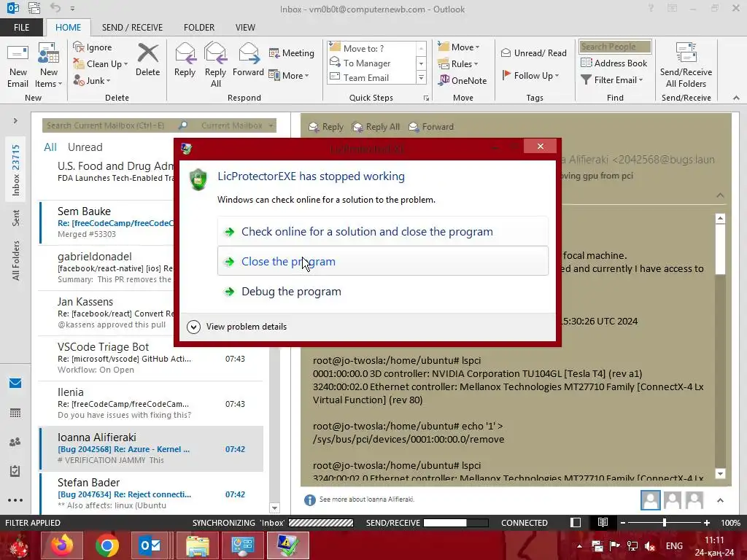Open the Ioanna Alifieraki bug email
Viewport: 747px width, 560px height.
click(151, 448)
